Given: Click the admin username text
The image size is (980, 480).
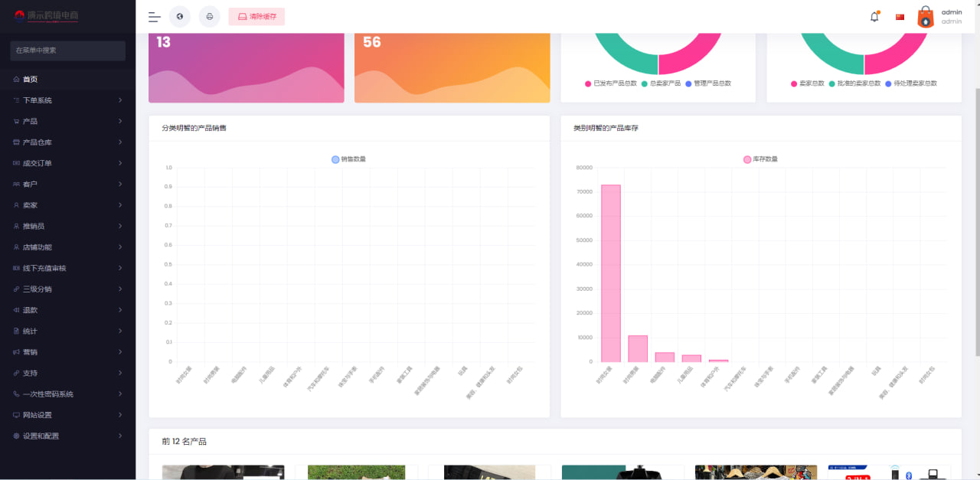Looking at the screenshot, I should click(x=952, y=12).
